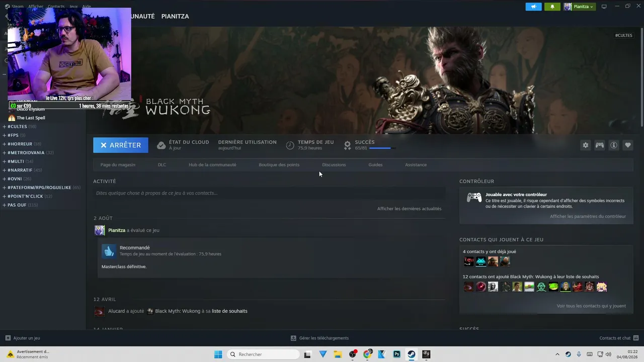
Task: Add Black Myth Wukong to favorites heart
Action: tap(628, 145)
